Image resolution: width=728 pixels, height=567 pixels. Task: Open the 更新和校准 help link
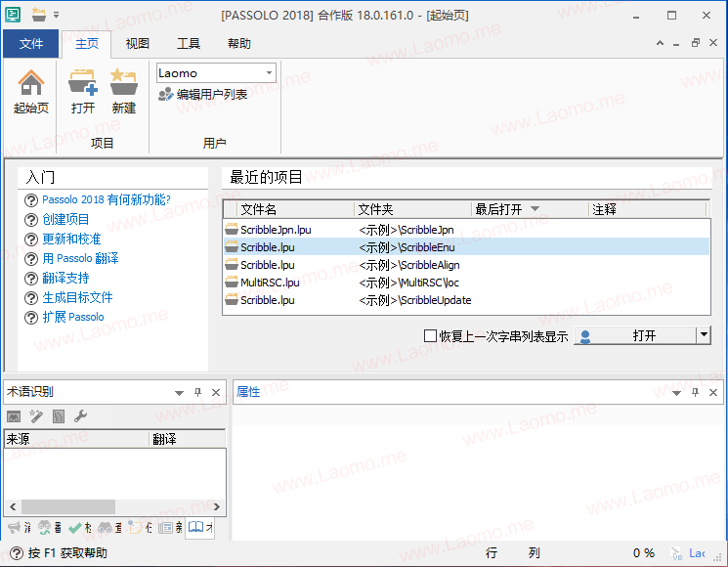click(71, 239)
